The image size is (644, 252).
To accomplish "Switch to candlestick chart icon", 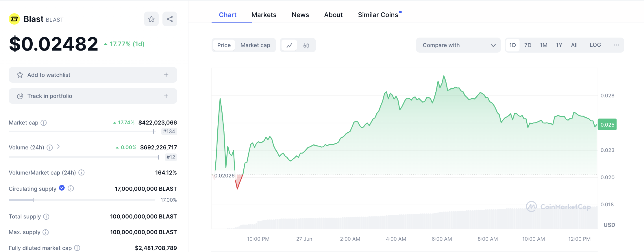I will 306,45.
